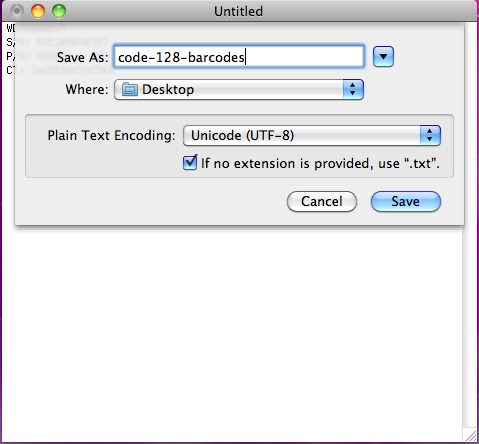Click the Save button
479x444 pixels.
[x=406, y=201]
